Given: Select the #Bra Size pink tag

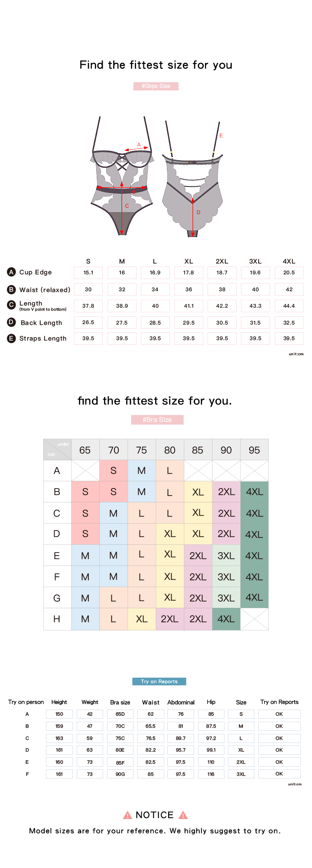Looking at the screenshot, I should [x=157, y=420].
